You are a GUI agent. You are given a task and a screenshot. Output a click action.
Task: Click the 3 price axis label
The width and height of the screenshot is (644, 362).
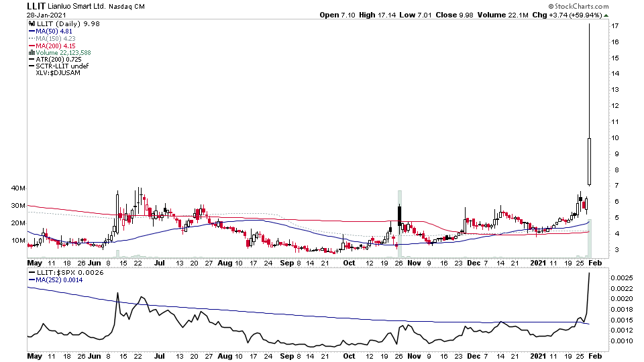coord(616,249)
